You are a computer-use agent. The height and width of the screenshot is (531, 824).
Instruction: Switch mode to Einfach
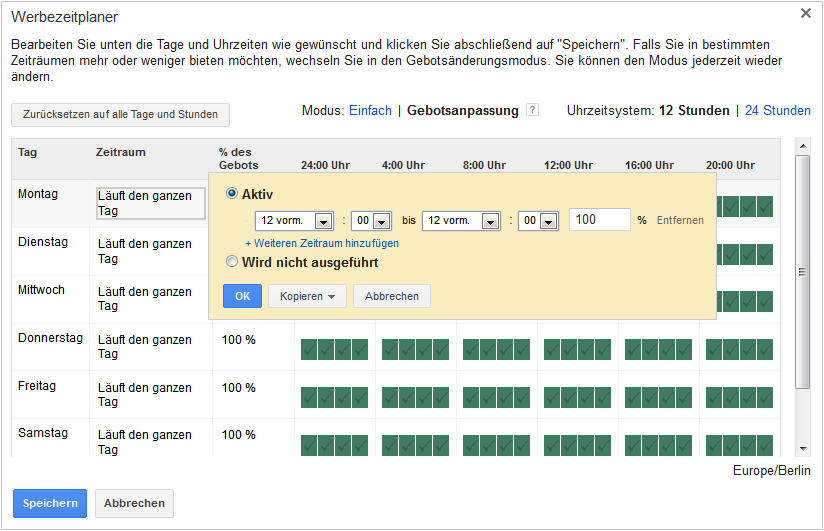(x=370, y=110)
